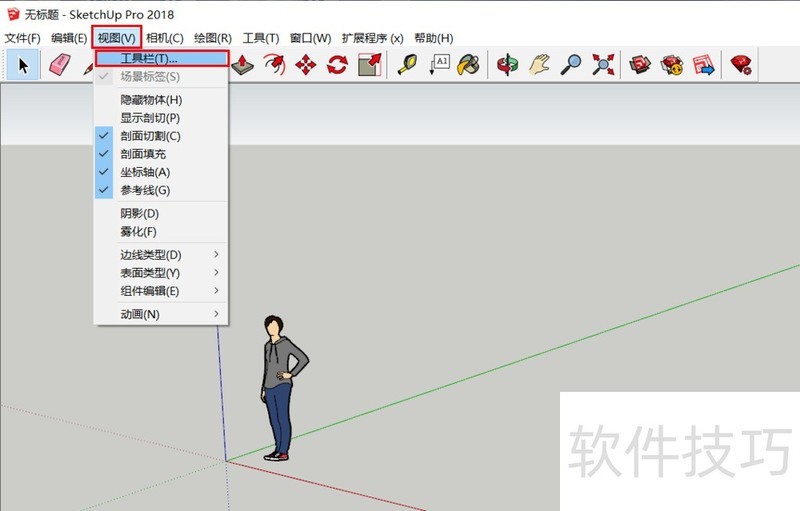Select the Move tool with red arrows

306,65
